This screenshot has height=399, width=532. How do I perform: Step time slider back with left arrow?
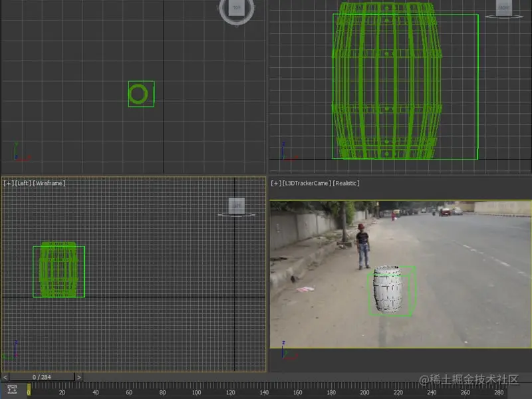point(5,377)
